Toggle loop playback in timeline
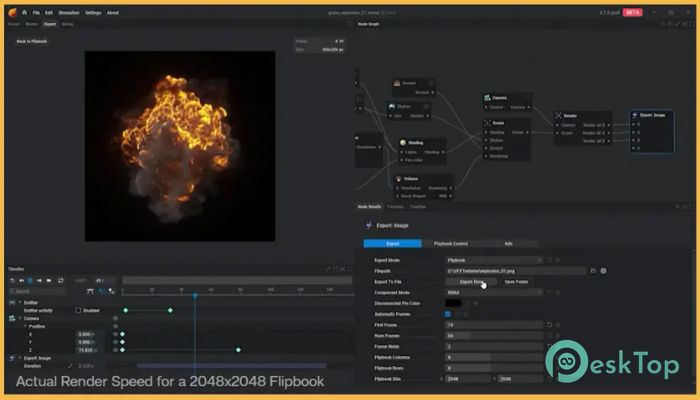The width and height of the screenshot is (700, 400). [61, 280]
